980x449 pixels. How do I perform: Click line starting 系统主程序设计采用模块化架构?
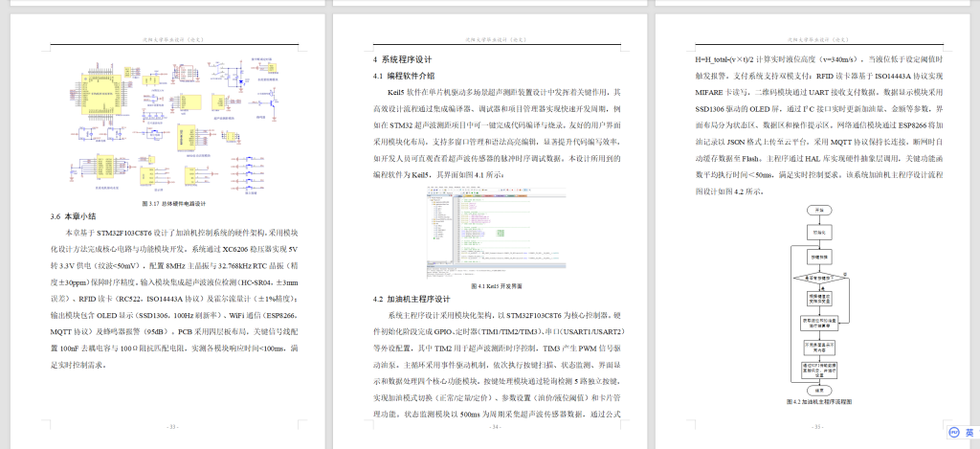click(504, 315)
